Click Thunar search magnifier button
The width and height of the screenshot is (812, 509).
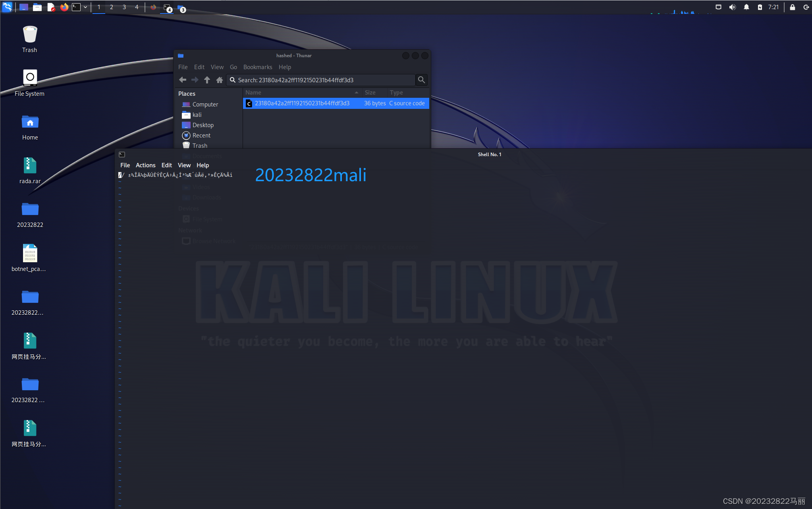pos(422,80)
